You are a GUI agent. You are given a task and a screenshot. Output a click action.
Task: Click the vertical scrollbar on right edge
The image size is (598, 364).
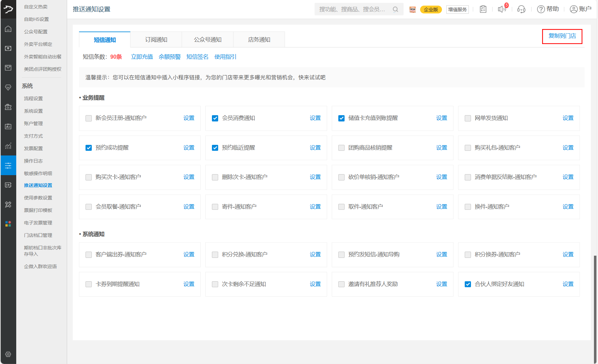(595, 306)
